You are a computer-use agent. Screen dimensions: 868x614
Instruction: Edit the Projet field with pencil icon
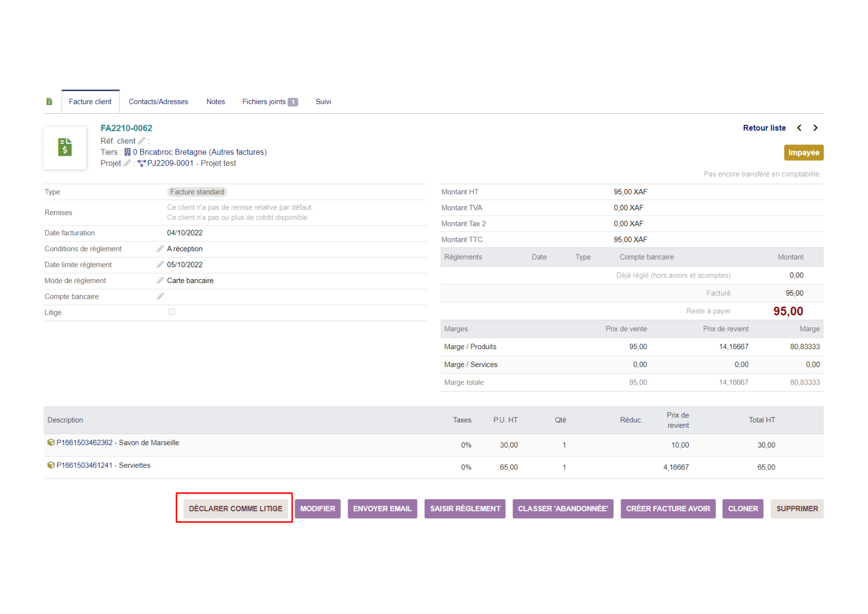(127, 163)
